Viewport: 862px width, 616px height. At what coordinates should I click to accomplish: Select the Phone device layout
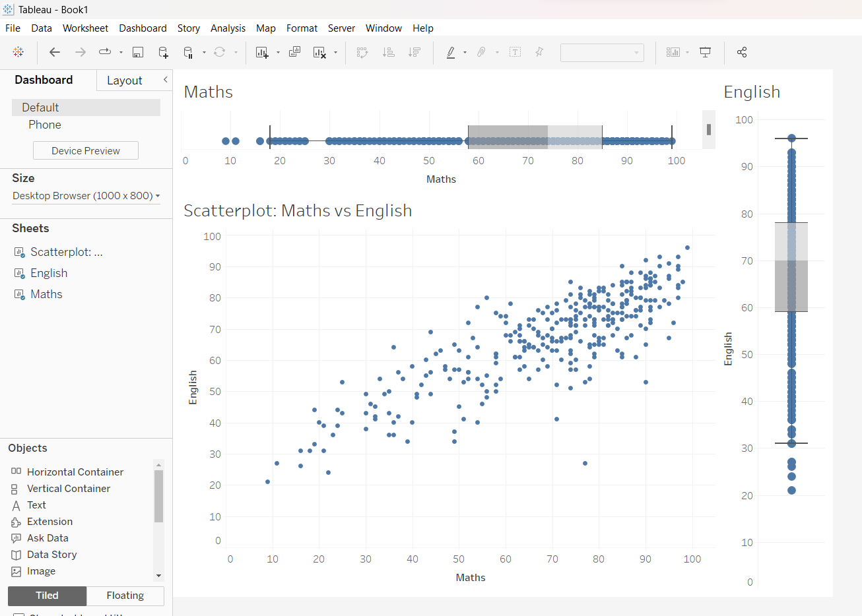pyautogui.click(x=45, y=125)
